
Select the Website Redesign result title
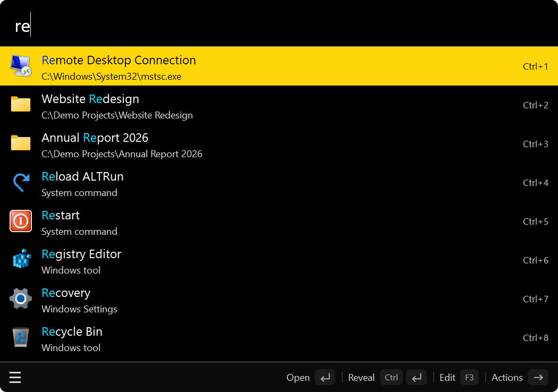pyautogui.click(x=90, y=99)
